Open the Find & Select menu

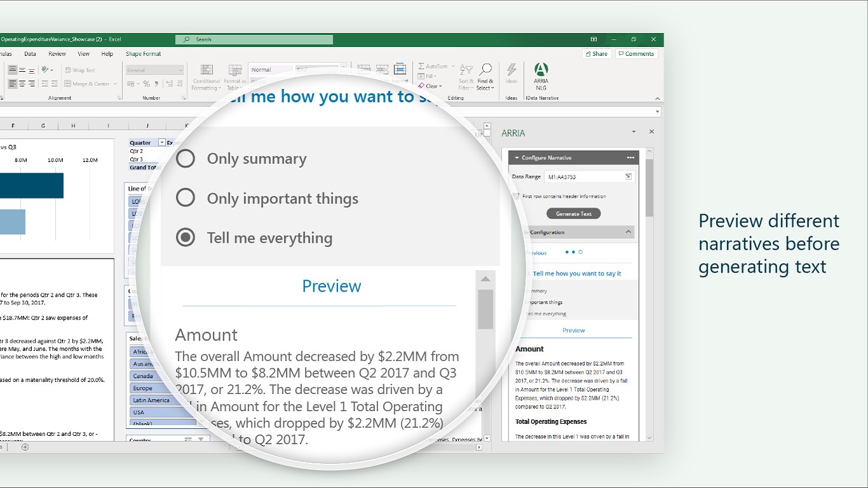pos(485,76)
